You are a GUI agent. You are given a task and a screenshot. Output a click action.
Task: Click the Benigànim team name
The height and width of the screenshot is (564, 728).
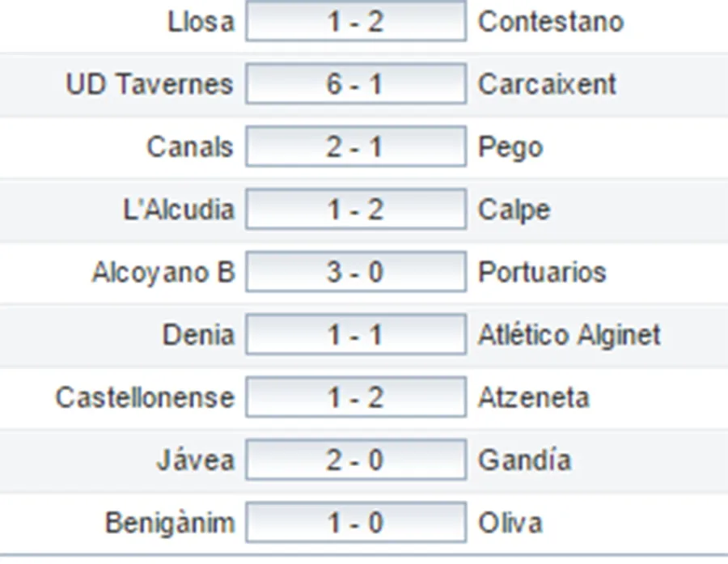[170, 522]
